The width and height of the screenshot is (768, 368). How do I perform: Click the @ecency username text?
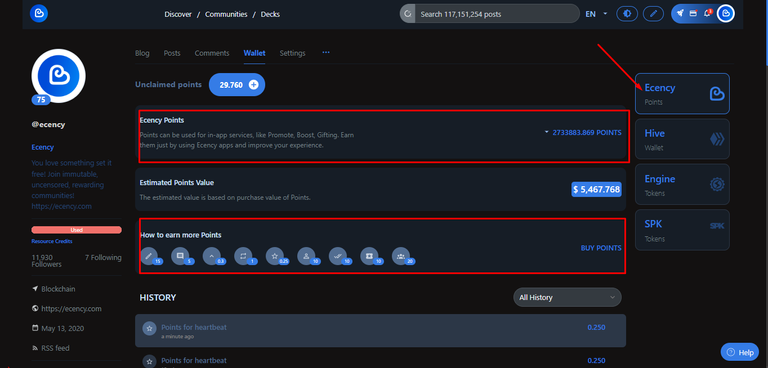48,124
